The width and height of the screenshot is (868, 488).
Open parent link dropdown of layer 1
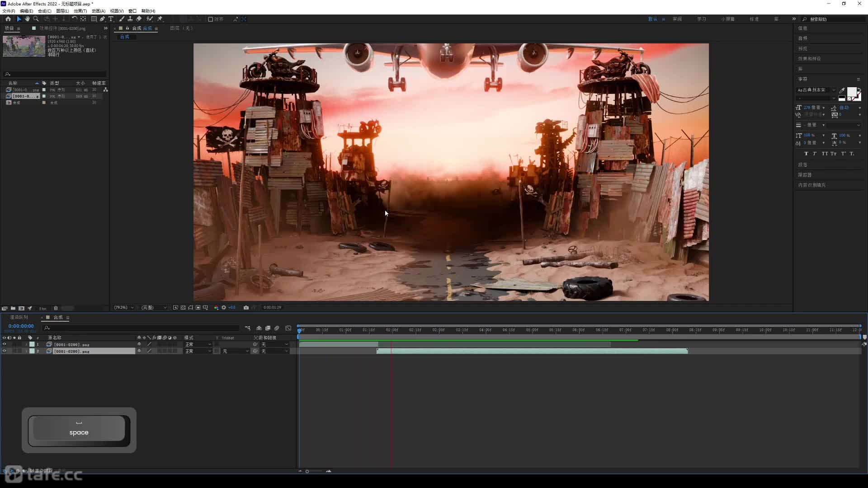(x=274, y=344)
